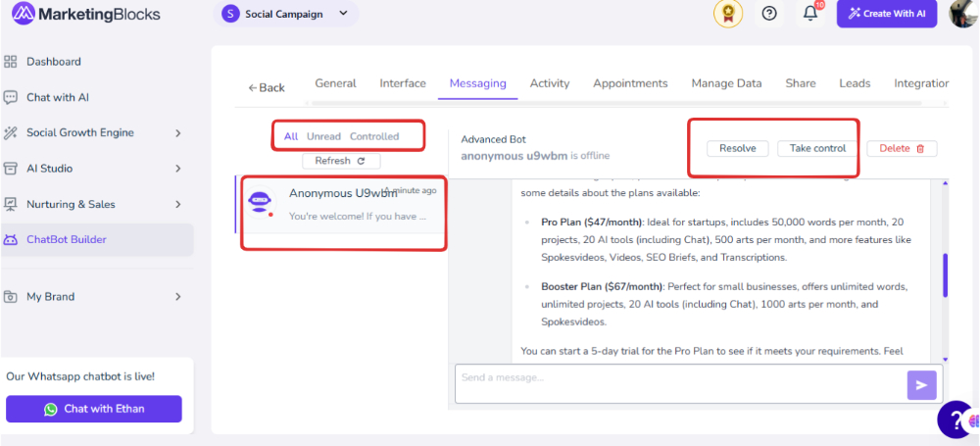The height and width of the screenshot is (446, 980).
Task: Expand the AI Studio chevron
Action: point(178,169)
